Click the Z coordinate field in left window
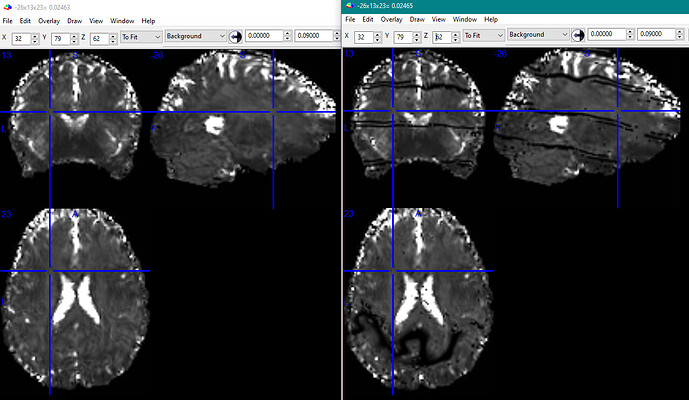Screen dimensions: 689x400 tap(100, 39)
